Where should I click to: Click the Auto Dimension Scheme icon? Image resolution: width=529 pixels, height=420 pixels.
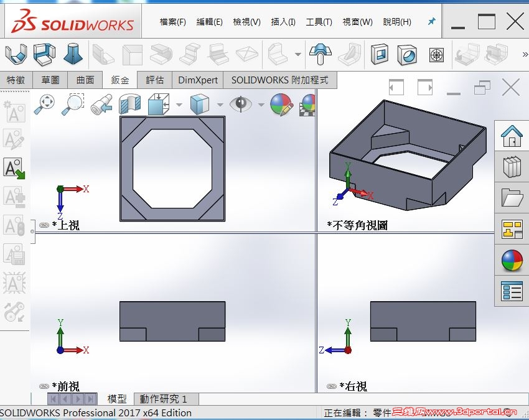[x=14, y=111]
